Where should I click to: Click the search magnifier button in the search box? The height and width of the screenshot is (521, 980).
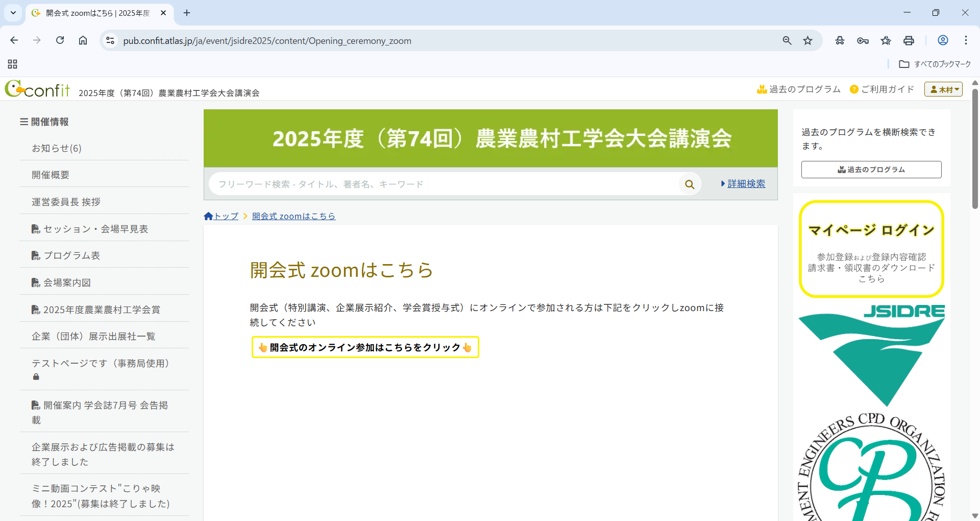[690, 184]
